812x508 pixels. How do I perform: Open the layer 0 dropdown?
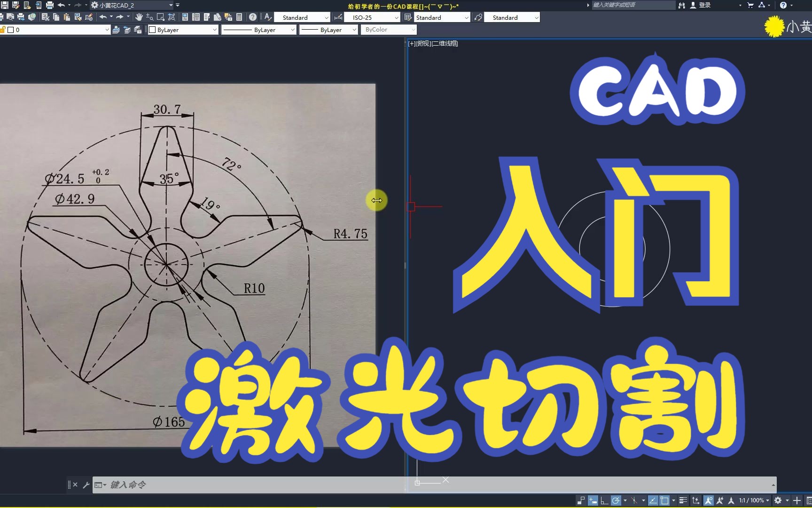click(55, 30)
